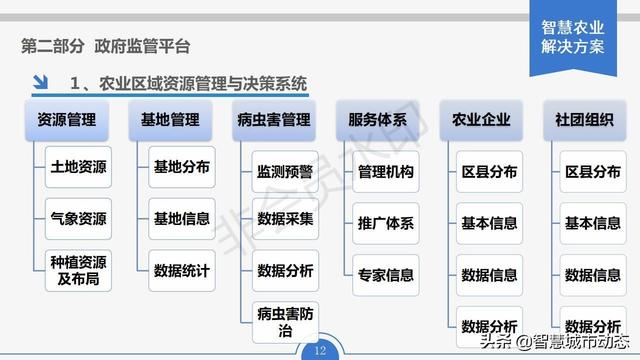Click the page number 12 badge
640x360 pixels.
[320, 350]
